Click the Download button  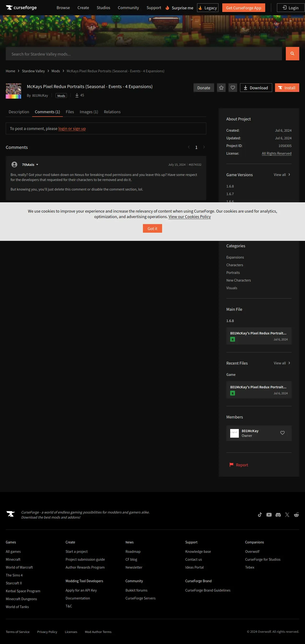(256, 88)
